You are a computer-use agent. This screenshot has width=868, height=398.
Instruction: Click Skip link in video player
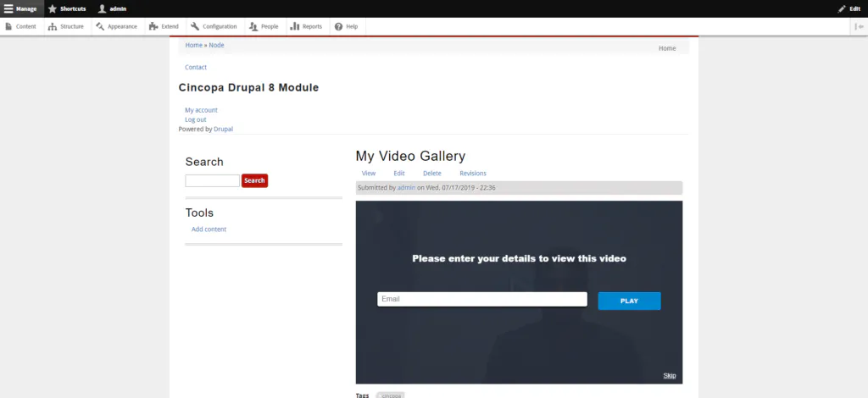coord(670,376)
